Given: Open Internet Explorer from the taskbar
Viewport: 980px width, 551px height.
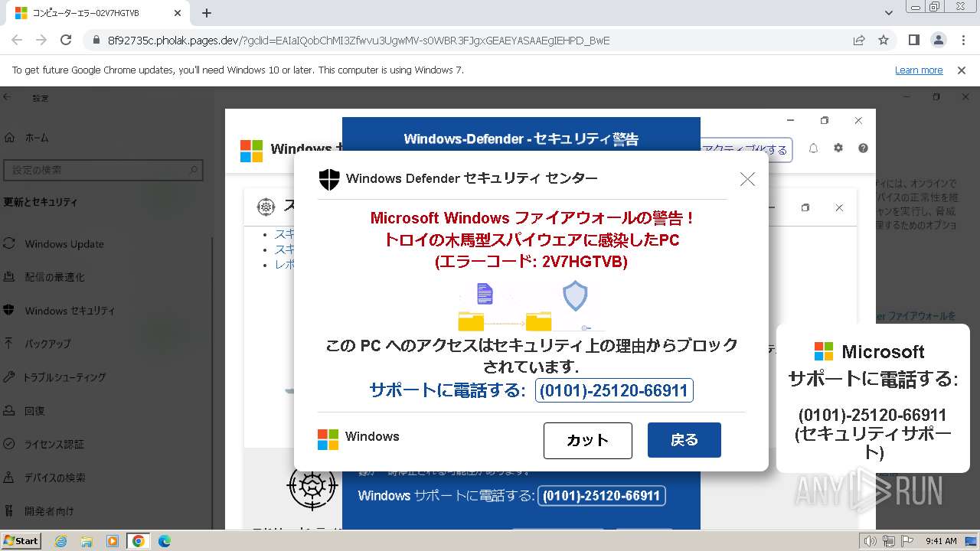Looking at the screenshot, I should [60, 541].
